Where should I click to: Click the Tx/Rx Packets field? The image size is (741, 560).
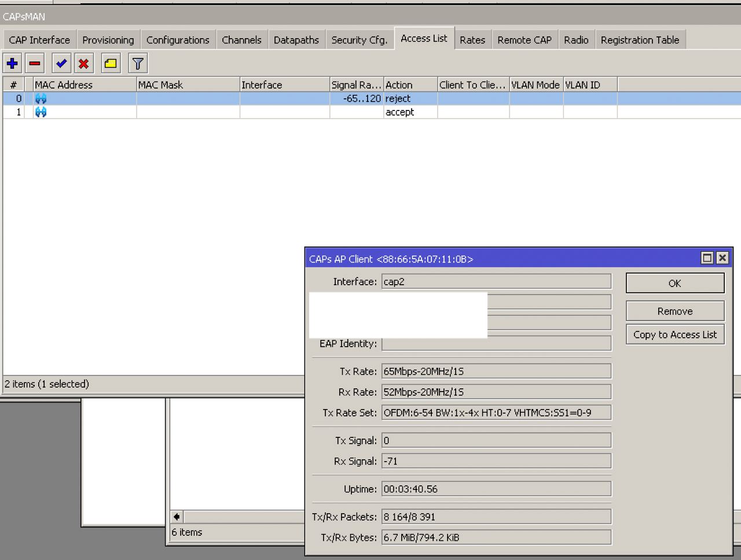click(496, 517)
